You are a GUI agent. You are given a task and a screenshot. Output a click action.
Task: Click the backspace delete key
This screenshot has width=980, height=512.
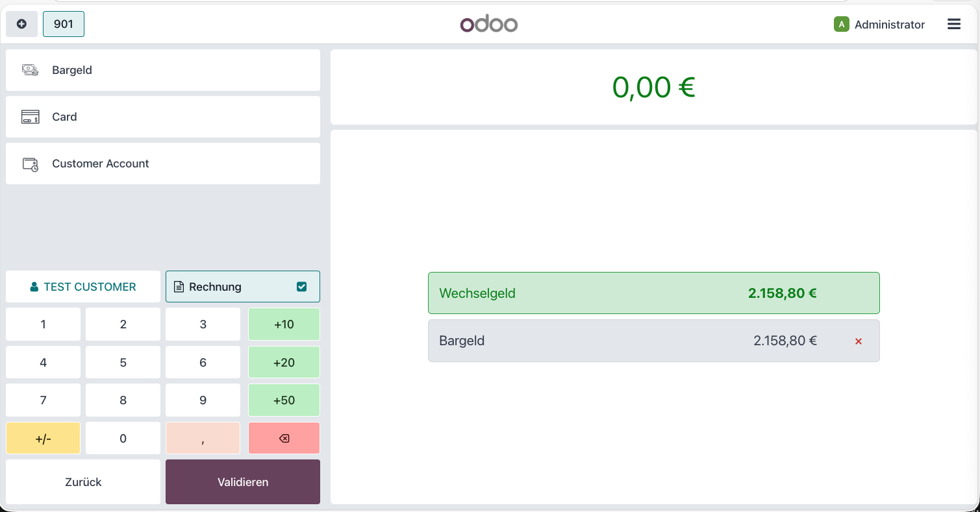tap(284, 439)
